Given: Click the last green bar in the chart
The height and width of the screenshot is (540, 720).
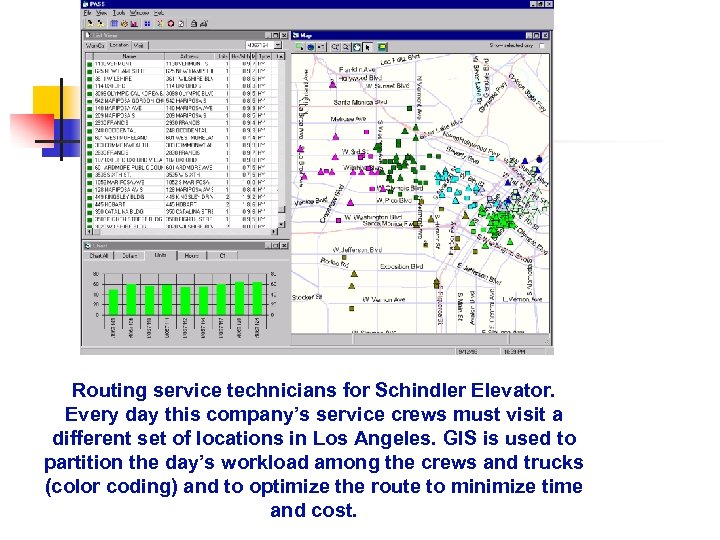Looking at the screenshot, I should point(257,298).
